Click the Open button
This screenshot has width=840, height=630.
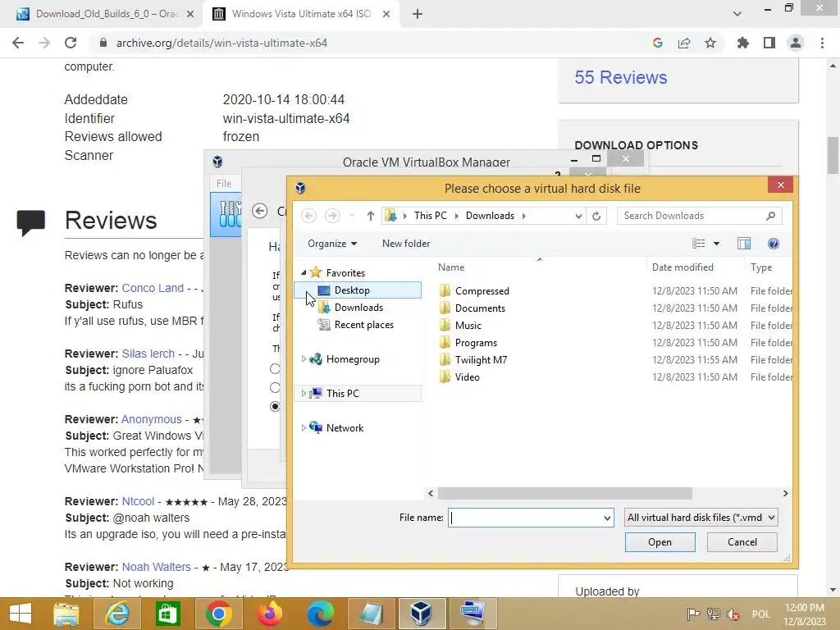[x=660, y=542]
